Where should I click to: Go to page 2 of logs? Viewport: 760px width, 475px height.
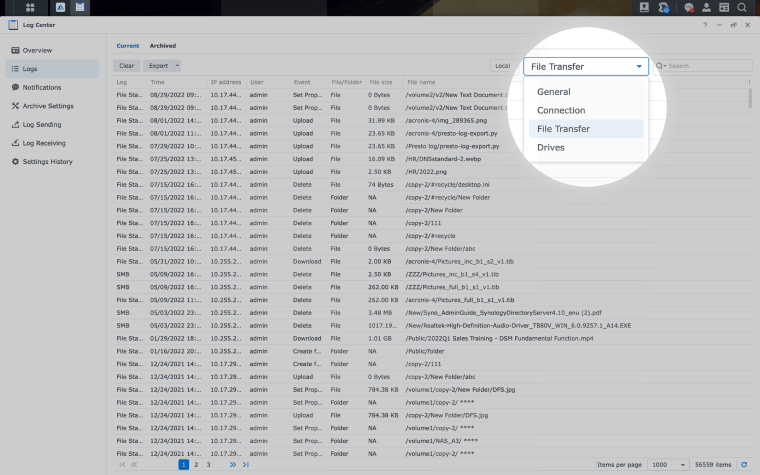tap(196, 465)
